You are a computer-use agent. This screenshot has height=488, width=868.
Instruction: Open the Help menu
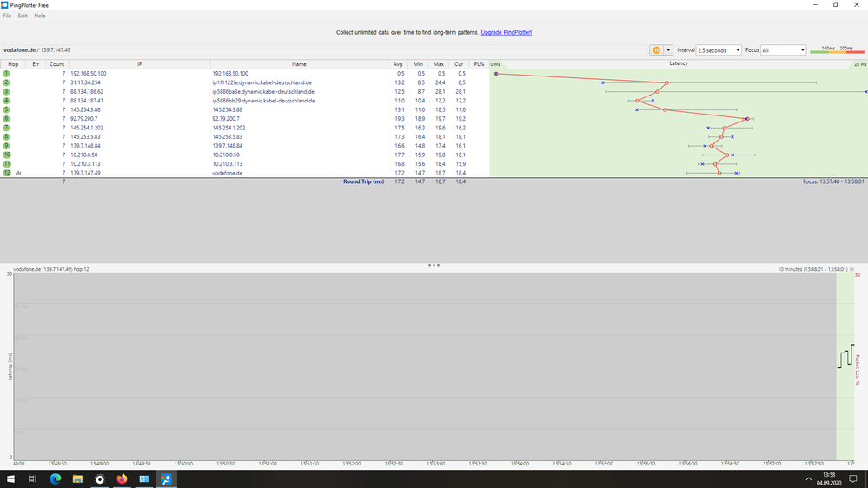coord(40,16)
